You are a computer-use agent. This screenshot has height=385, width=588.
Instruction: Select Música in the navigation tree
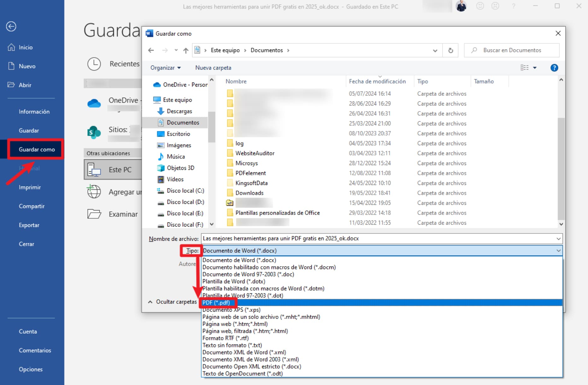tap(171, 157)
